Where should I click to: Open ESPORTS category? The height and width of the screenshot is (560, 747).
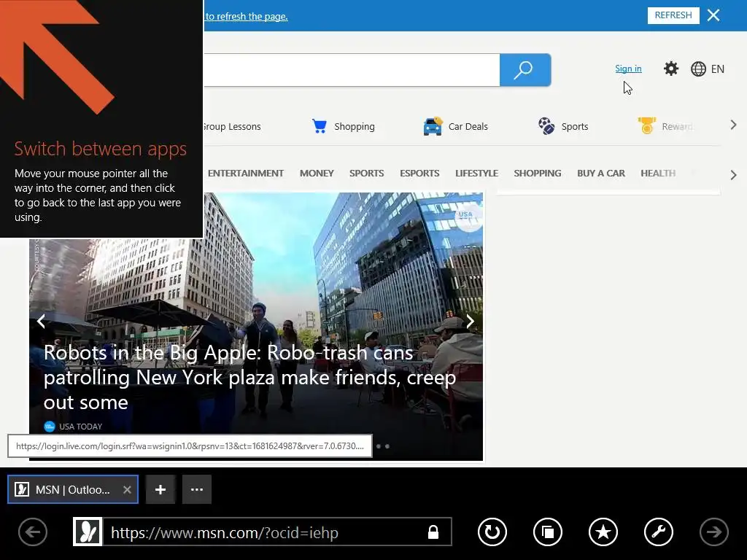pyautogui.click(x=419, y=174)
